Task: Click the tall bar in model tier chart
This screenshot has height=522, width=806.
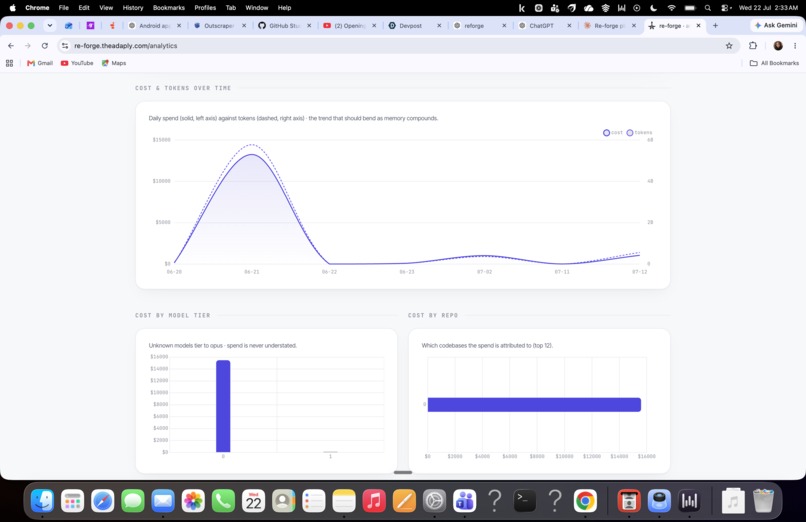Action: pos(223,406)
